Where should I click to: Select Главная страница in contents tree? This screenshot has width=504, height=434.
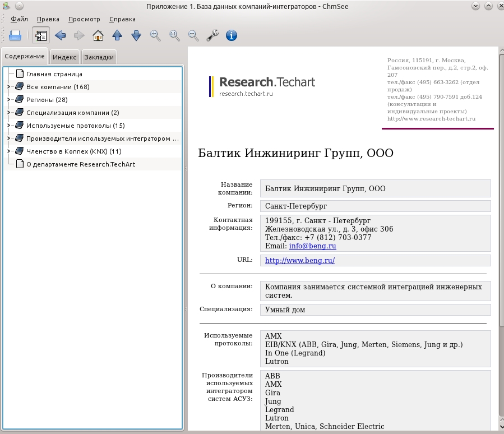54,74
